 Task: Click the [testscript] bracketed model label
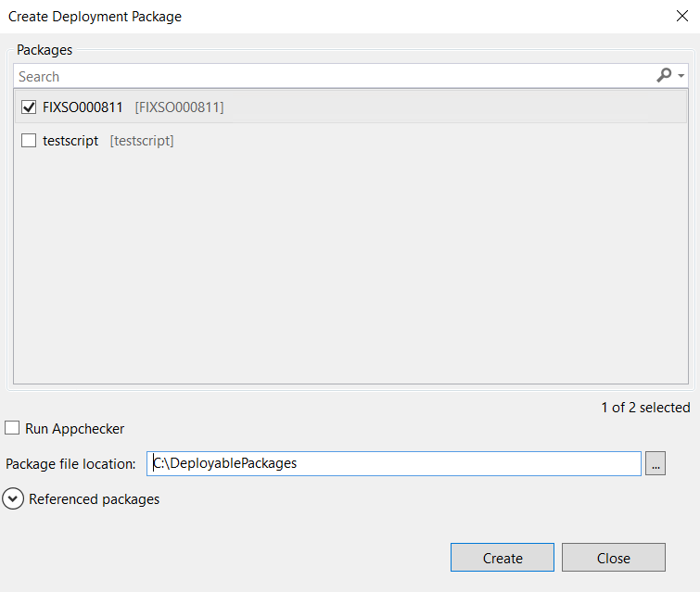(x=142, y=141)
